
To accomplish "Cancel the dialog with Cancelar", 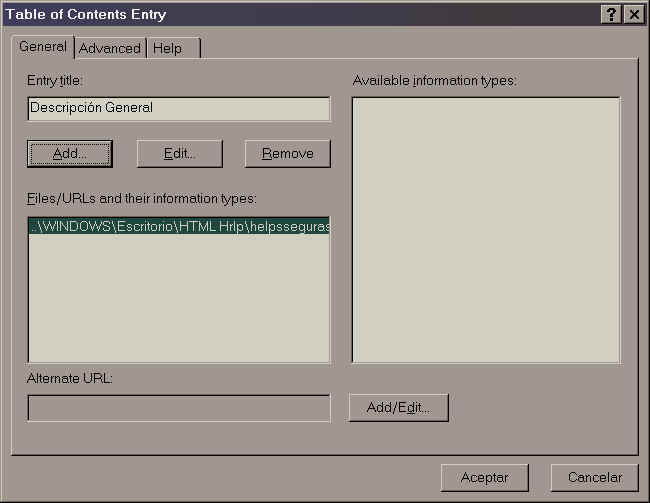I will (594, 477).
